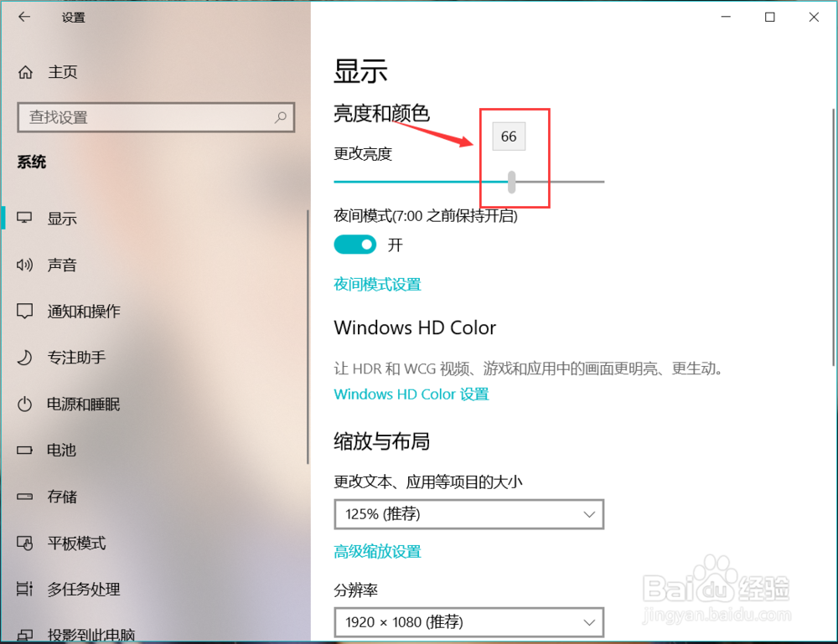This screenshot has height=644, width=838.
Task: Click the back arrow in Settings
Action: (x=24, y=17)
